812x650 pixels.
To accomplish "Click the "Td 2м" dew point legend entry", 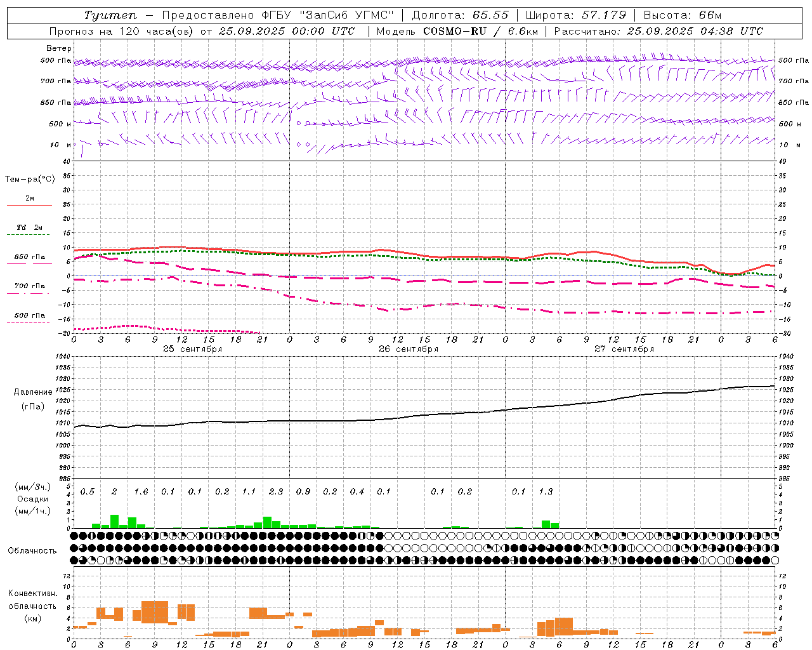I will click(x=30, y=227).
